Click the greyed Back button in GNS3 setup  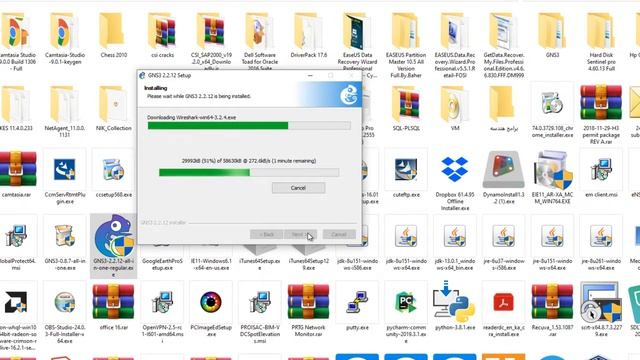click(267, 234)
